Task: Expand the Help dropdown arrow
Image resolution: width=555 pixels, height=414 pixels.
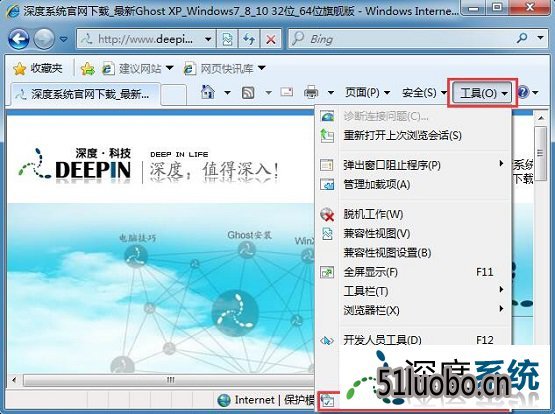Action: pos(535,93)
